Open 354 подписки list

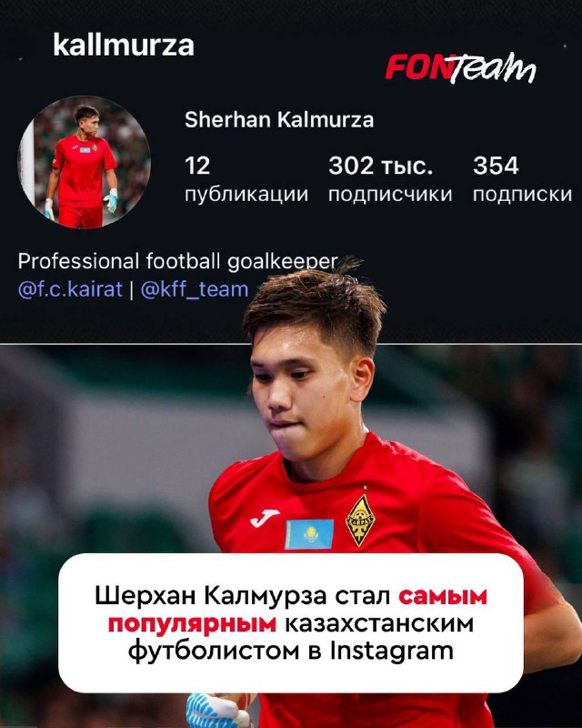point(522,179)
